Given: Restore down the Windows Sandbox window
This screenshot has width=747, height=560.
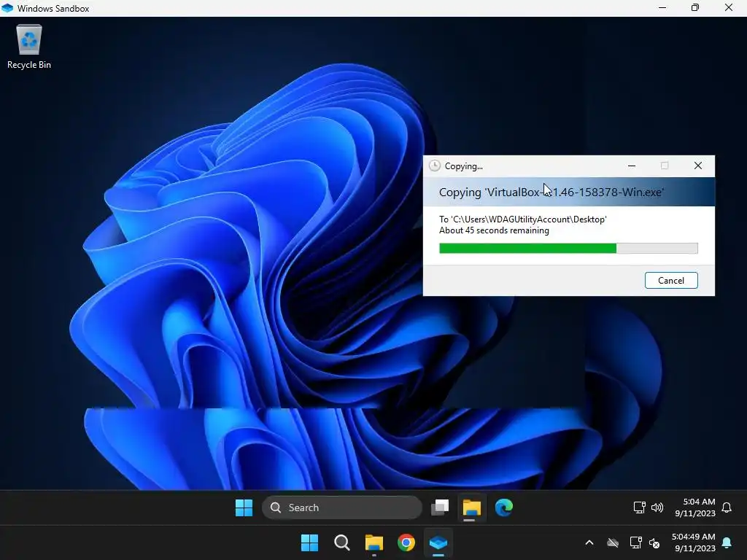Looking at the screenshot, I should (695, 7).
